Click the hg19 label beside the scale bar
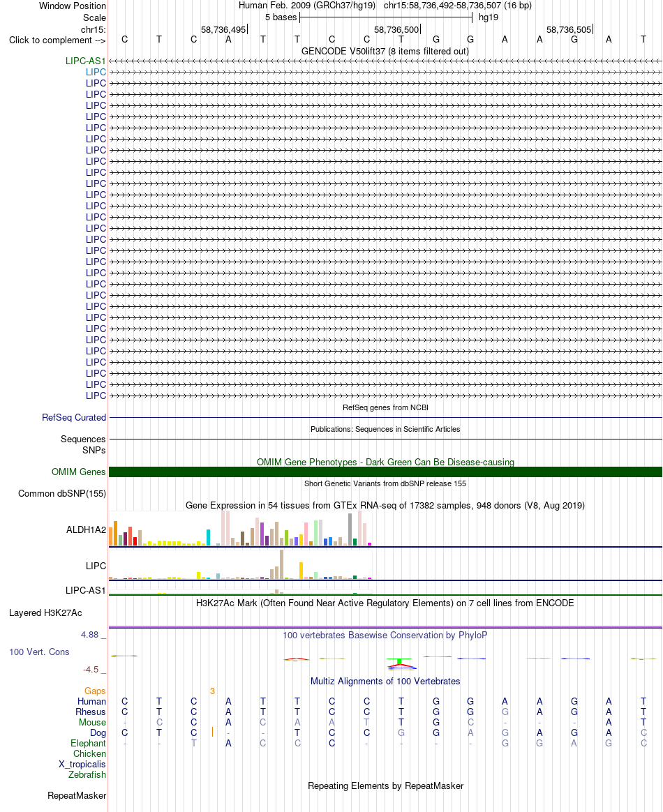The width and height of the screenshot is (663, 812). pyautogui.click(x=489, y=17)
